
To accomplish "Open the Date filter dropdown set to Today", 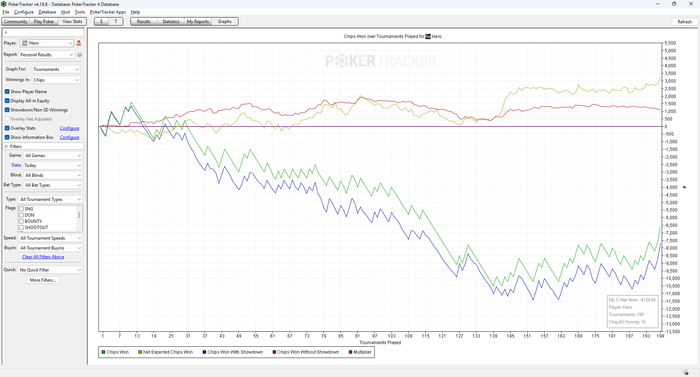I will coord(53,165).
